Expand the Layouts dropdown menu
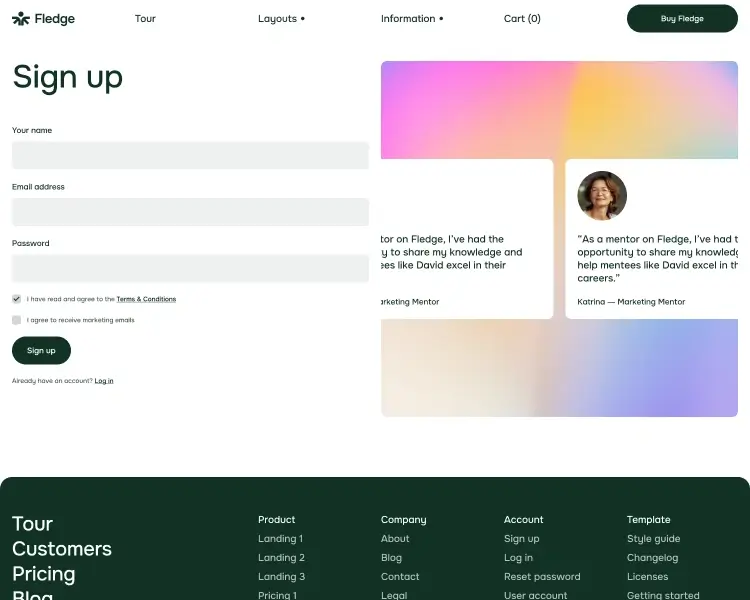The image size is (750, 600). 281,19
